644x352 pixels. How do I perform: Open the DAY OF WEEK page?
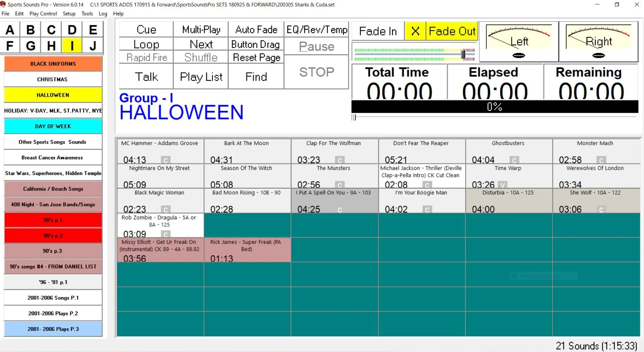[x=53, y=126]
